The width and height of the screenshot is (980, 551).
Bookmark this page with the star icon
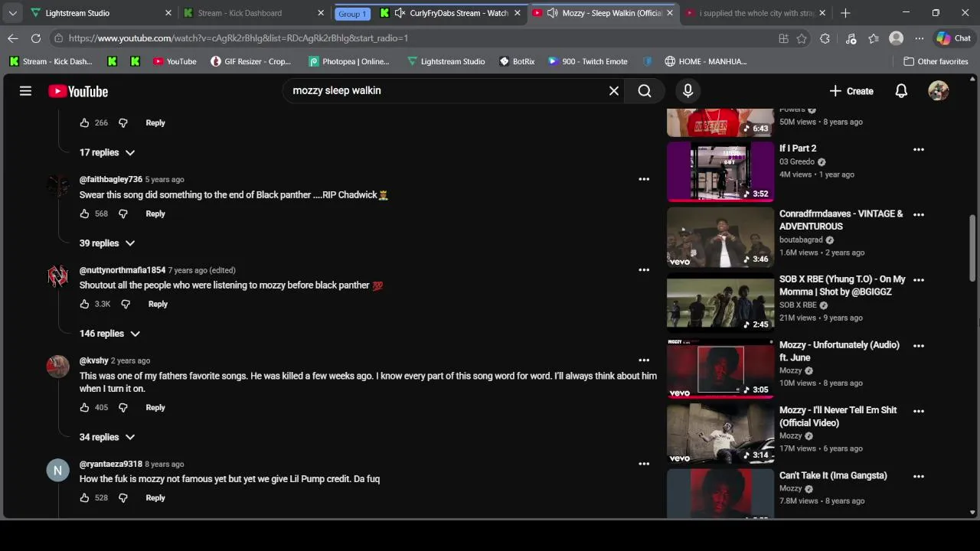(x=802, y=38)
